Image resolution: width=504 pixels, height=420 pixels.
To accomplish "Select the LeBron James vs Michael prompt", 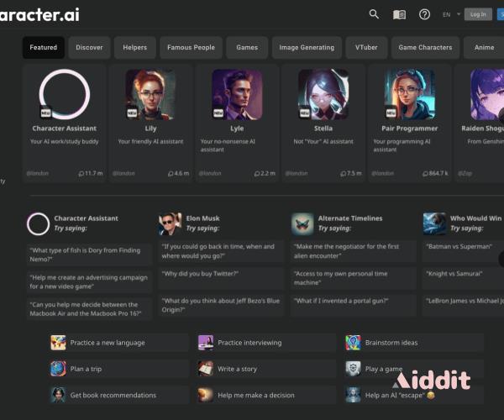I will pyautogui.click(x=463, y=305).
